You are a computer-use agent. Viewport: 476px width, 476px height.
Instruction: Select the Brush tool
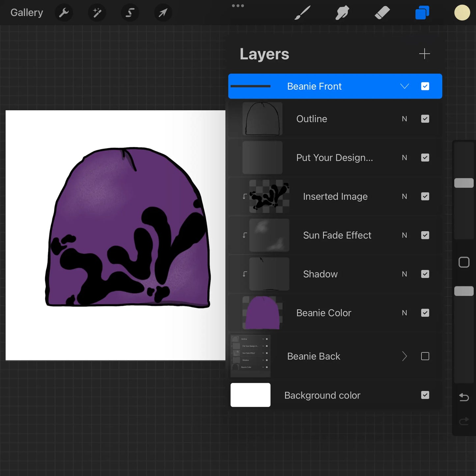click(302, 13)
